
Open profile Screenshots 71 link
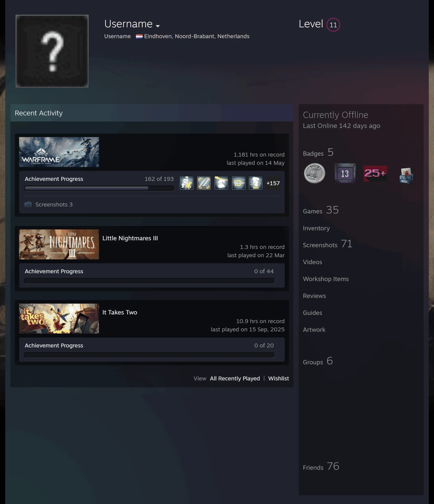[327, 244]
